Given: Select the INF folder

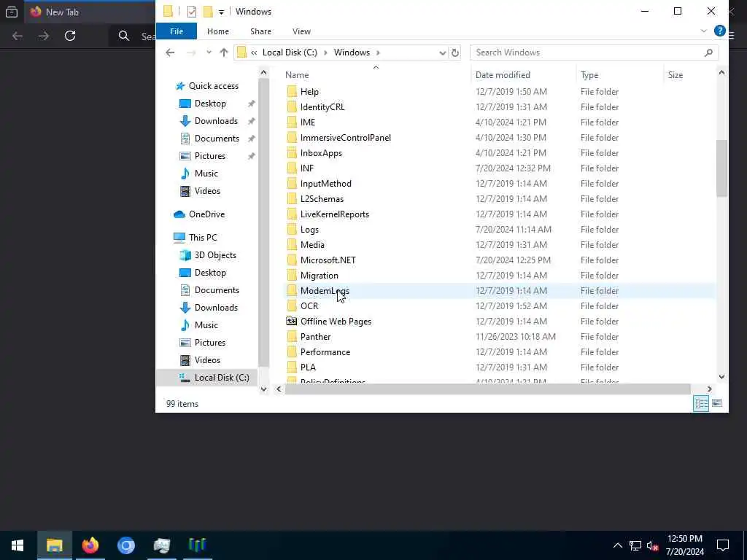Looking at the screenshot, I should pyautogui.click(x=307, y=168).
